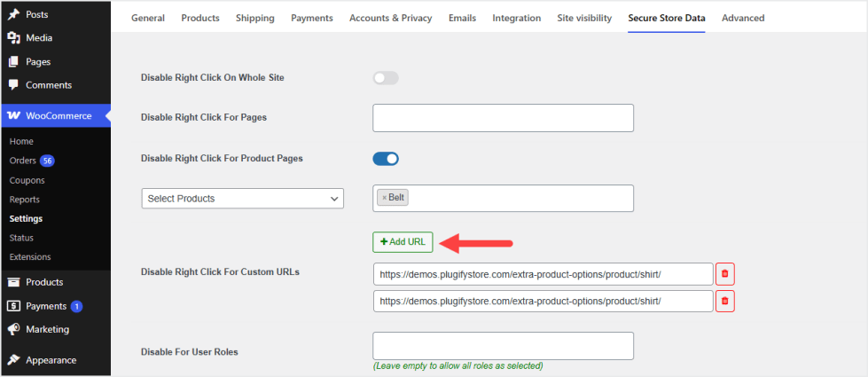Click the 'Disable Right Click On Whole Site' label
The image size is (868, 377).
coord(213,78)
